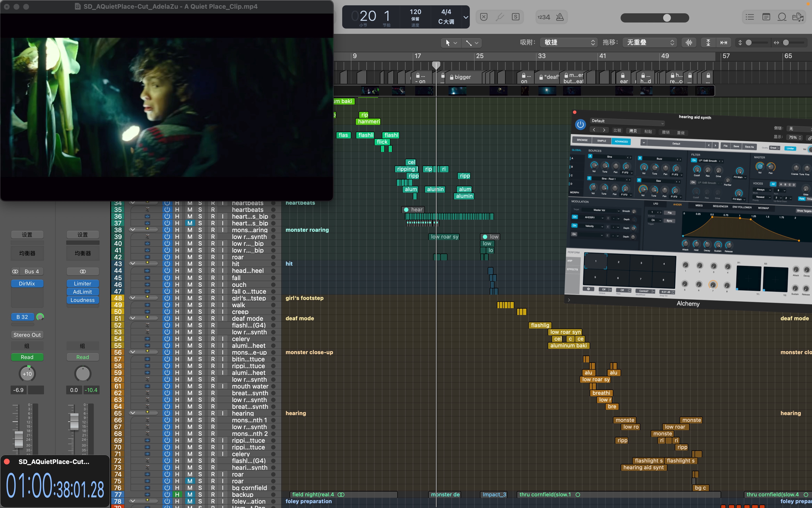The width and height of the screenshot is (812, 508).
Task: Click the playhead marker in the ruler
Action: pos(436,65)
